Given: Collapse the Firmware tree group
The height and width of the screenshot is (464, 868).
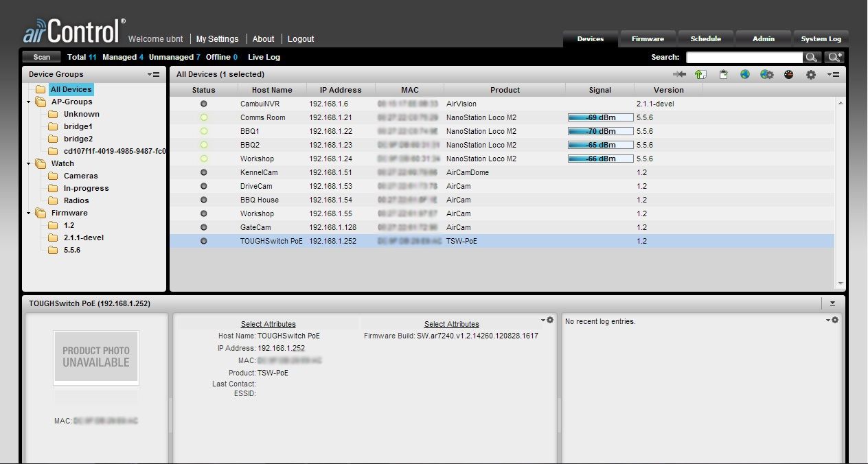Looking at the screenshot, I should pos(29,213).
